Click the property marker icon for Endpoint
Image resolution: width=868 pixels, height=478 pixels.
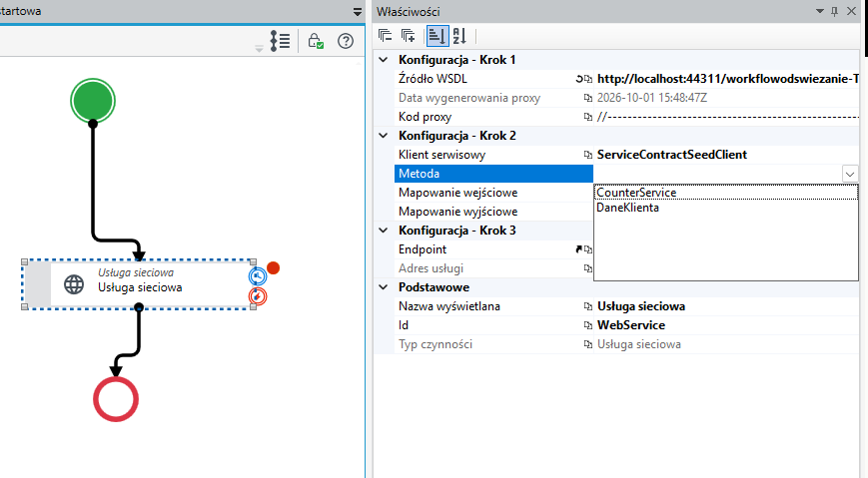588,249
